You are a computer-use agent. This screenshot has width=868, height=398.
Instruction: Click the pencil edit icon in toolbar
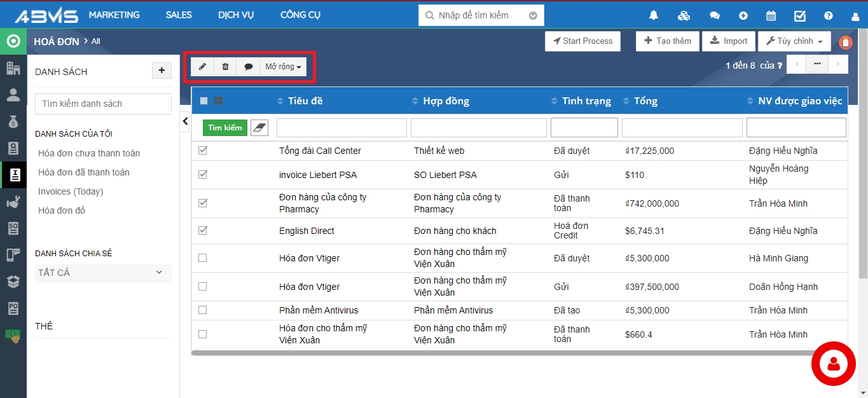(202, 67)
